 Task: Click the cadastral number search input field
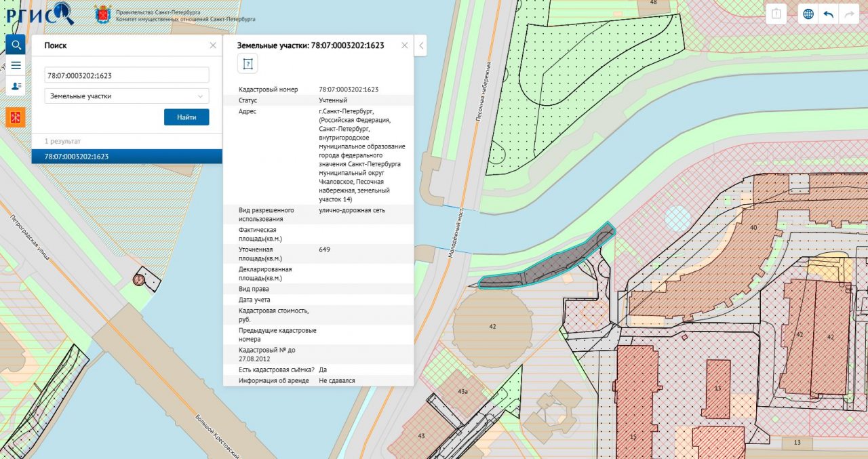tap(127, 75)
